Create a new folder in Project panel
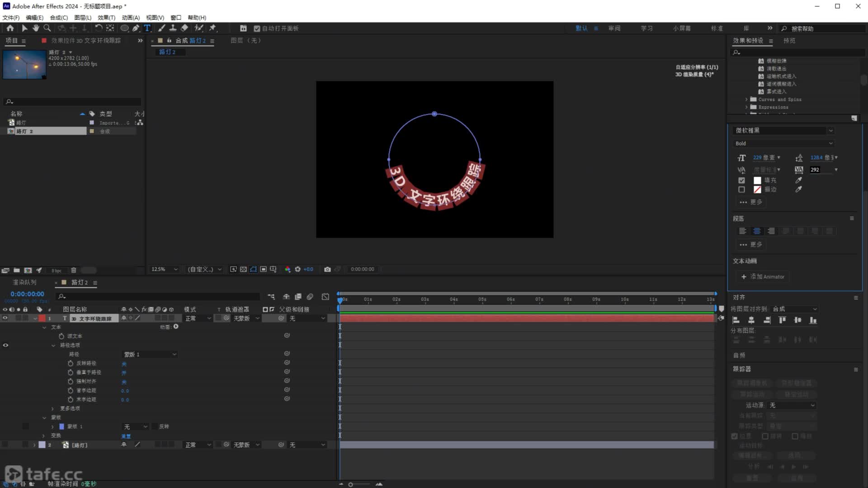The width and height of the screenshot is (868, 488). coord(17,270)
